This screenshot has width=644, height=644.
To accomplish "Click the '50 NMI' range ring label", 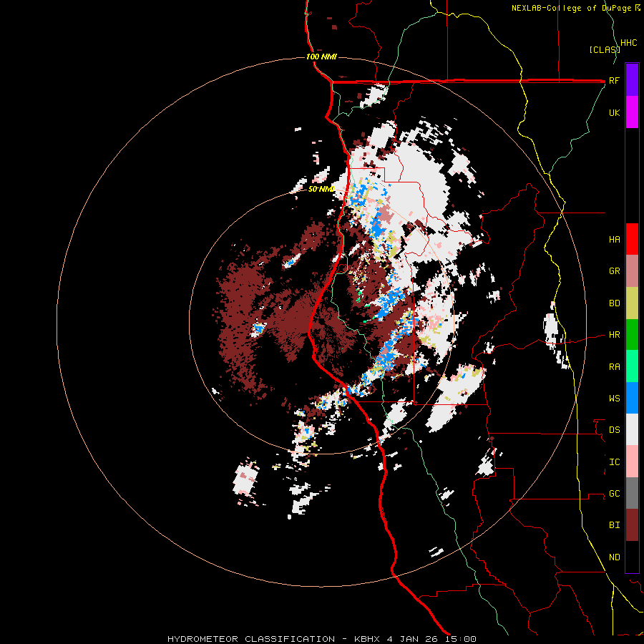I will coord(321,189).
